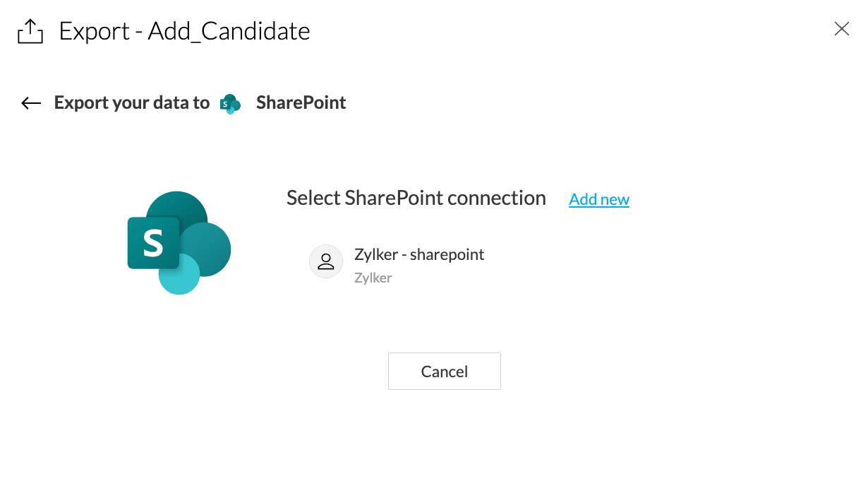Viewport: 868px width, 486px height.
Task: Click Add_Candidate form name in title
Action: point(229,31)
